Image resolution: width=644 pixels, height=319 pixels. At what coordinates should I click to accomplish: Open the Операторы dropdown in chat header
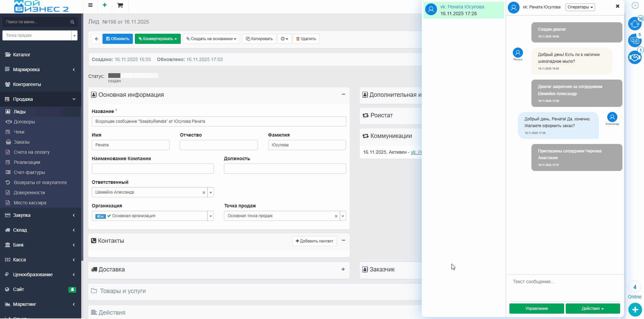coord(580,7)
